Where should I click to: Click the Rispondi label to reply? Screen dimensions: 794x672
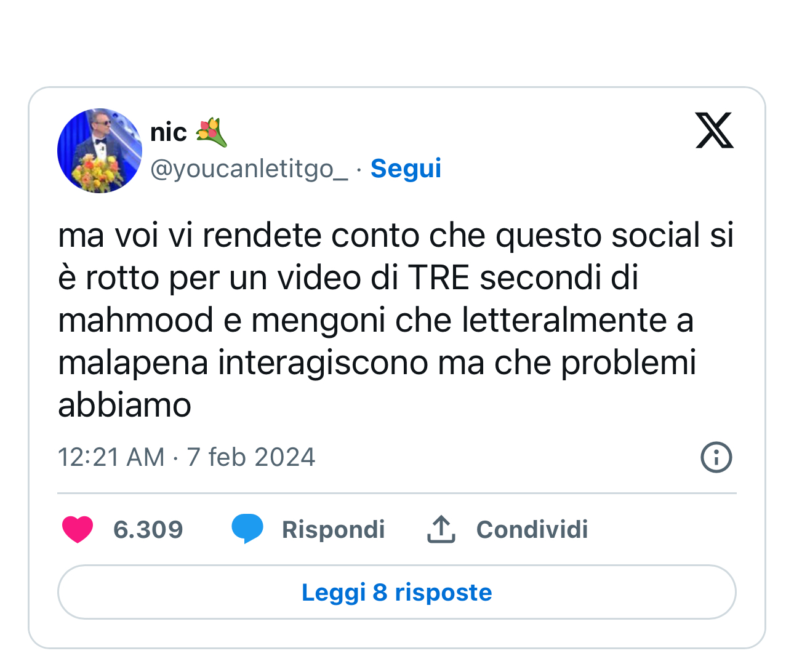tap(333, 528)
